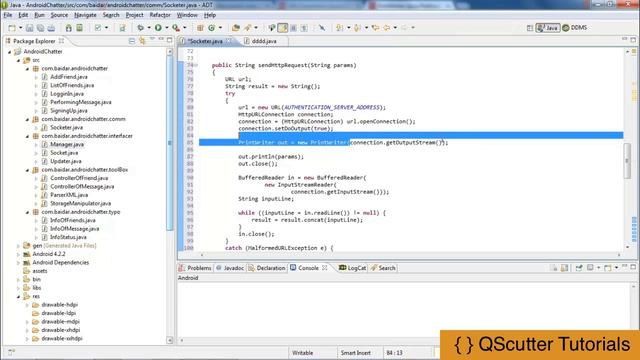Viewport: 640px width, 360px height.
Task: Click the Open Perspective icon
Action: pos(530,28)
